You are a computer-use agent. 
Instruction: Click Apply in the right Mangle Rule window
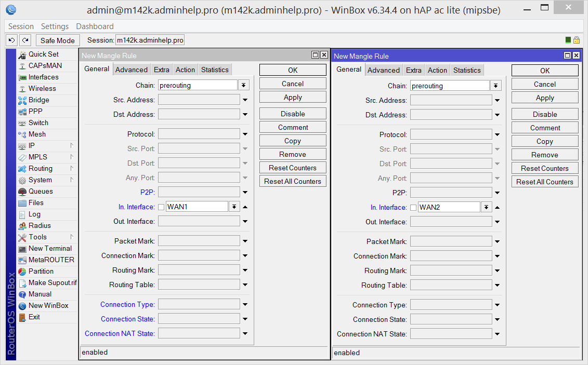pos(545,98)
